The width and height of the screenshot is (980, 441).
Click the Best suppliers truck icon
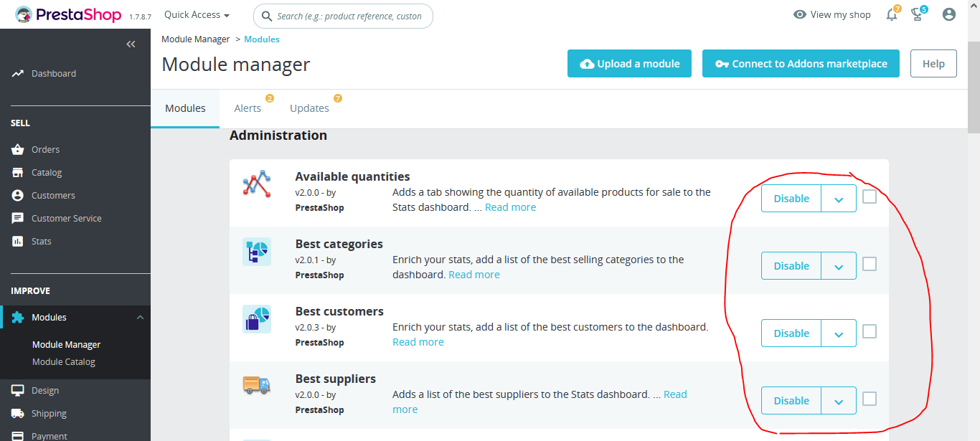[257, 385]
